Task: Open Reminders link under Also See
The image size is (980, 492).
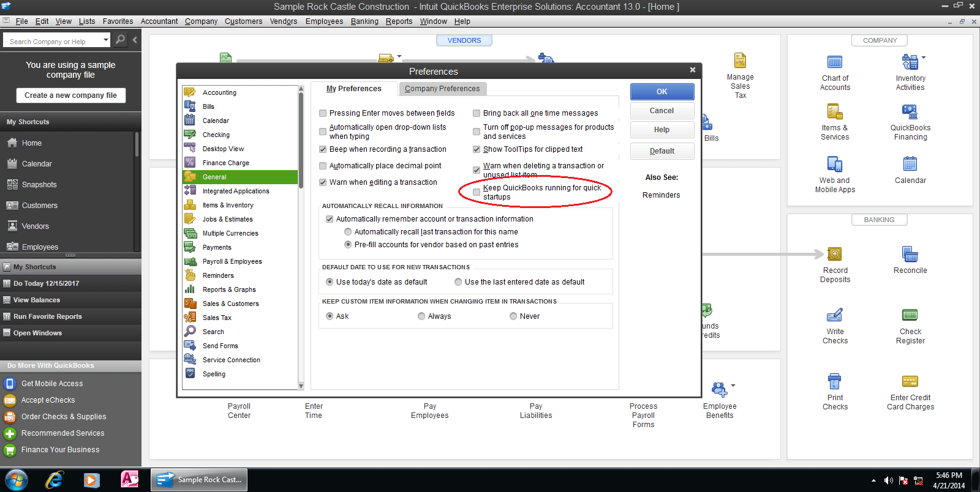Action: point(661,195)
